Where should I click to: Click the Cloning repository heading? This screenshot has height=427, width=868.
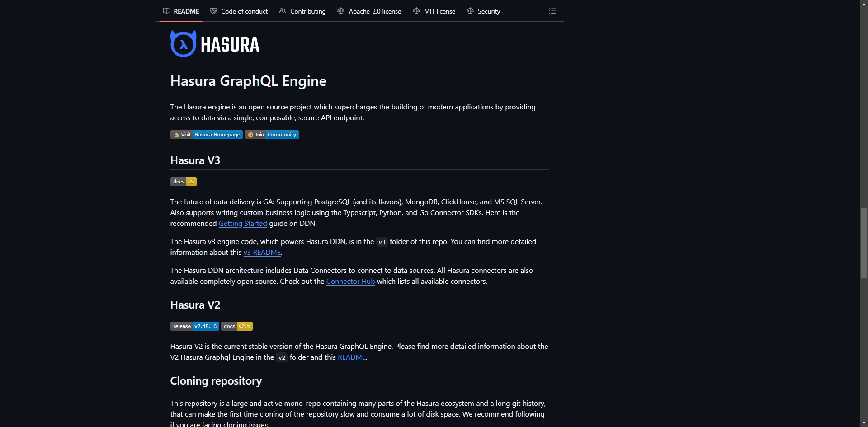[x=216, y=381]
